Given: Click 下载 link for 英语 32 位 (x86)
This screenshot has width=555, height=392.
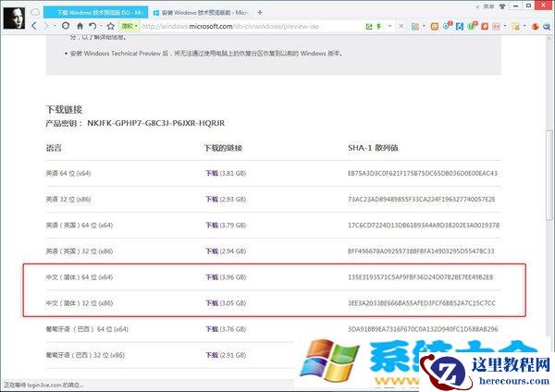Looking at the screenshot, I should point(212,199).
